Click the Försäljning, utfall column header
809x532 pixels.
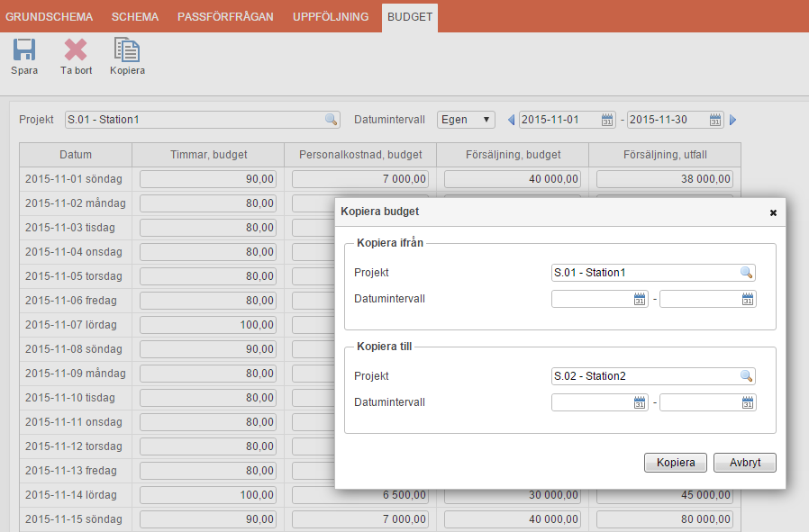click(x=665, y=155)
